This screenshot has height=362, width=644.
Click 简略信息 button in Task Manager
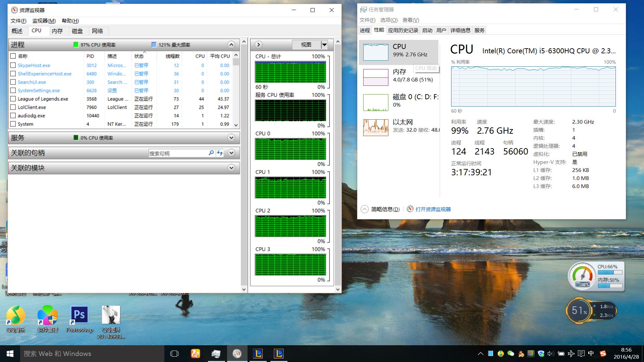click(x=385, y=209)
